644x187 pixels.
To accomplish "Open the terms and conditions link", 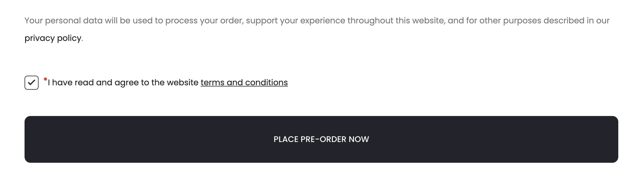I will point(244,83).
